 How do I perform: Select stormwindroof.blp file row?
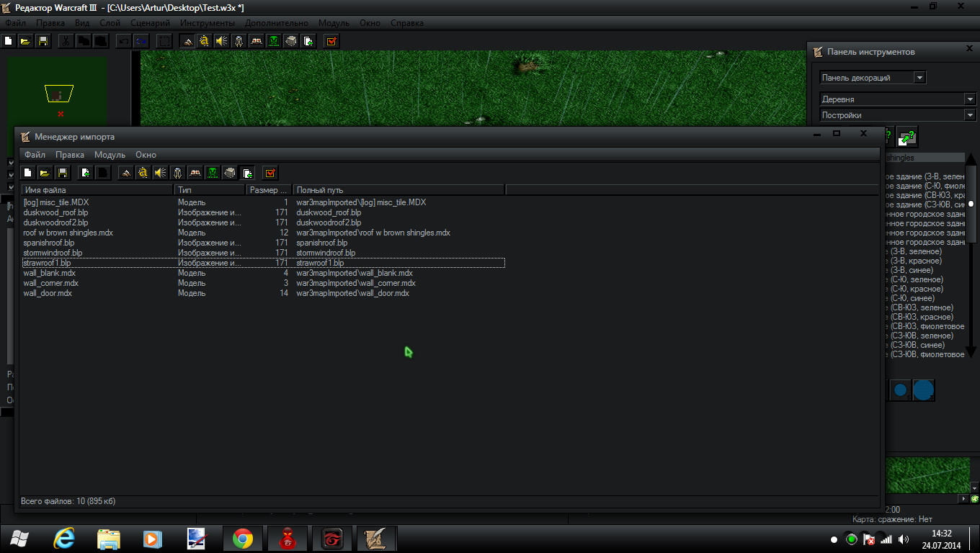(263, 253)
